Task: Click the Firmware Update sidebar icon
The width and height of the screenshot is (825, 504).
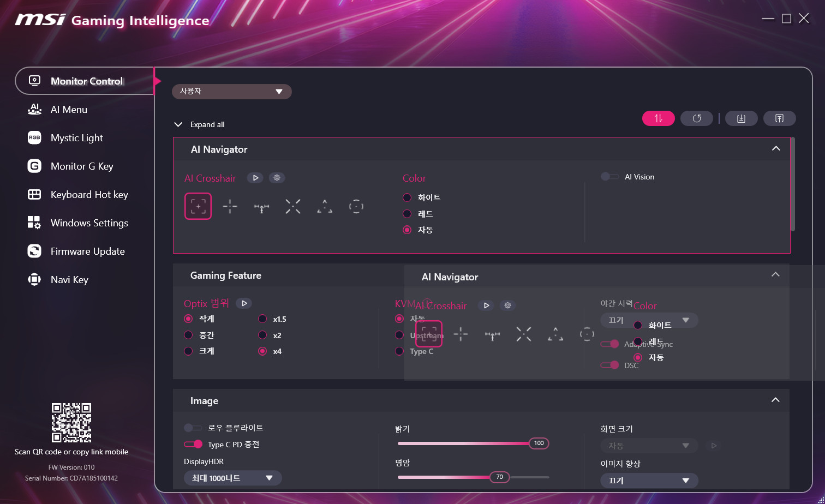Action: tap(34, 251)
